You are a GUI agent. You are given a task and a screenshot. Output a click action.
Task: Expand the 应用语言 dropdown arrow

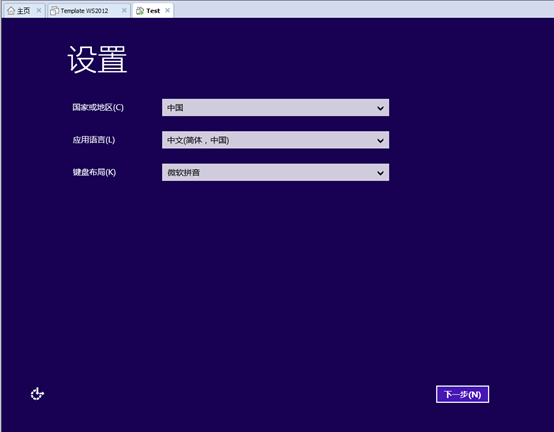(x=380, y=141)
